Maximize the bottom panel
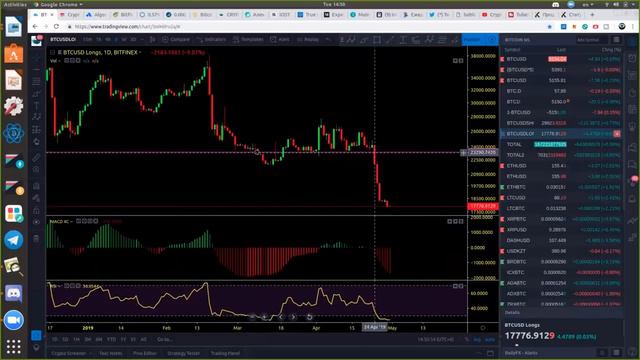Viewport: 640px width, 360px height. tap(490, 353)
